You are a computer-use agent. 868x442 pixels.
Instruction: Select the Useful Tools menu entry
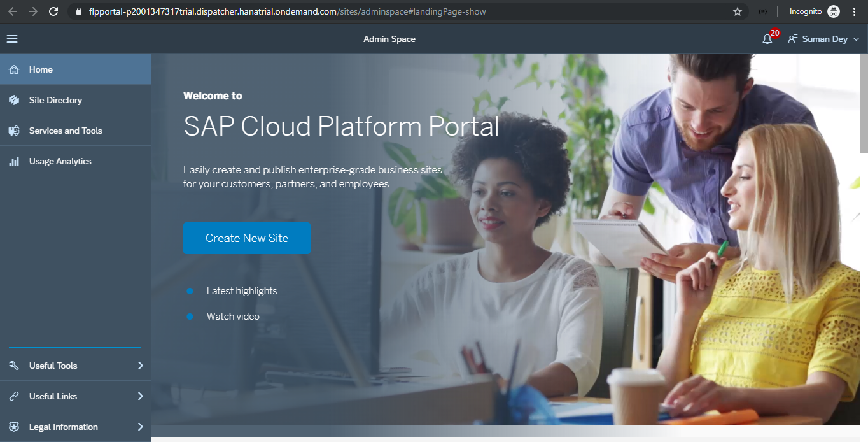(x=75, y=366)
